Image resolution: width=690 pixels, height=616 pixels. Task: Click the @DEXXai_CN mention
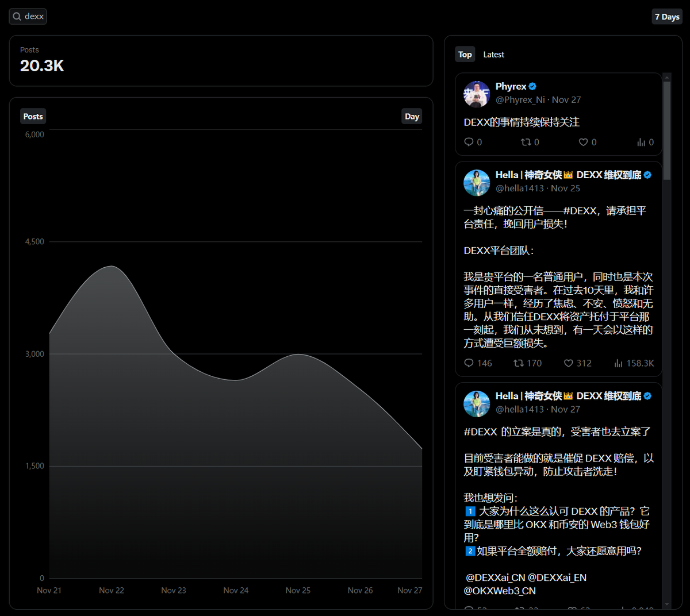[x=495, y=577]
